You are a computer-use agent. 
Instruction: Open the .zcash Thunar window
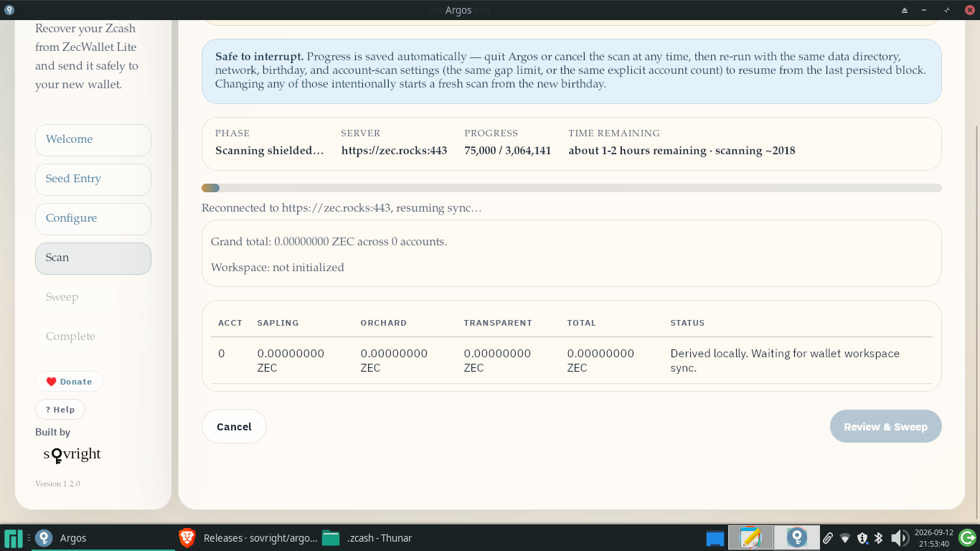[368, 538]
